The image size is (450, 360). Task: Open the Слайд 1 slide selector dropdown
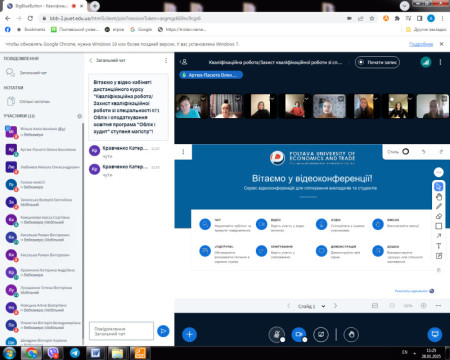311,306
